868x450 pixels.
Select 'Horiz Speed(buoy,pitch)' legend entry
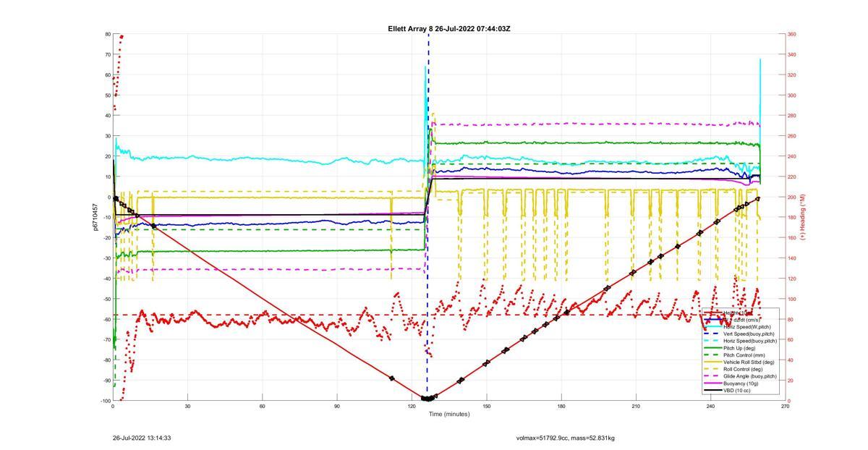pos(752,341)
